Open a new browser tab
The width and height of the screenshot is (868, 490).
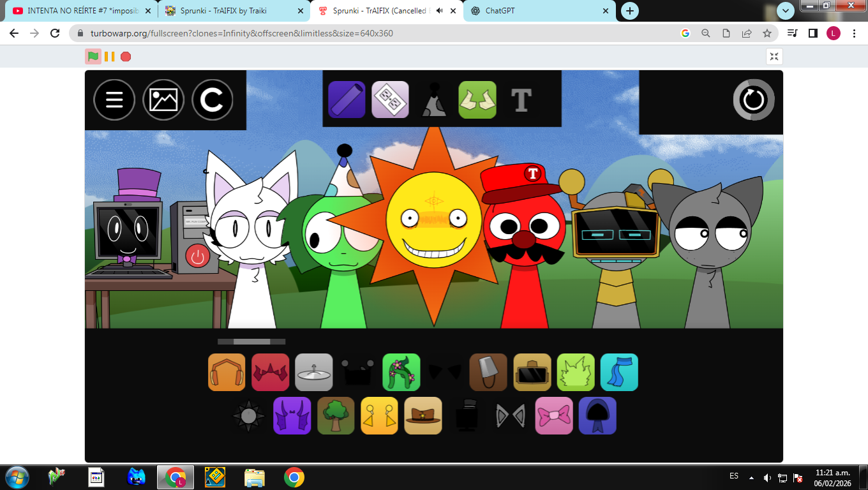630,11
